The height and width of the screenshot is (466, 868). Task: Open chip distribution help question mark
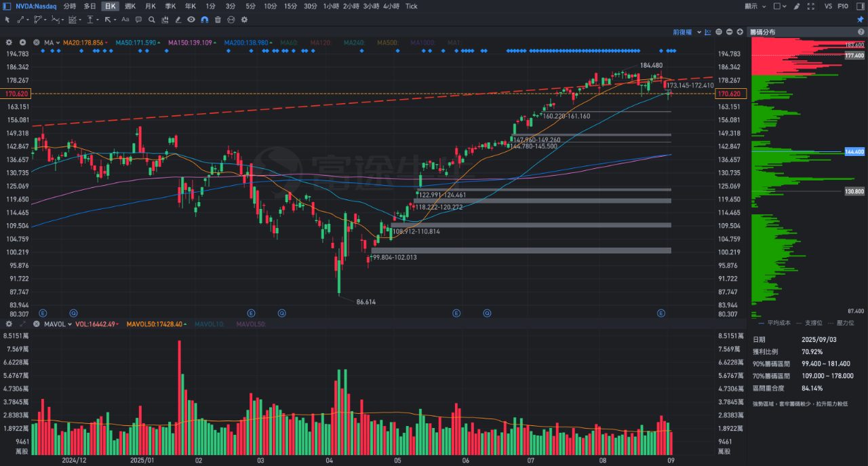coord(861,32)
